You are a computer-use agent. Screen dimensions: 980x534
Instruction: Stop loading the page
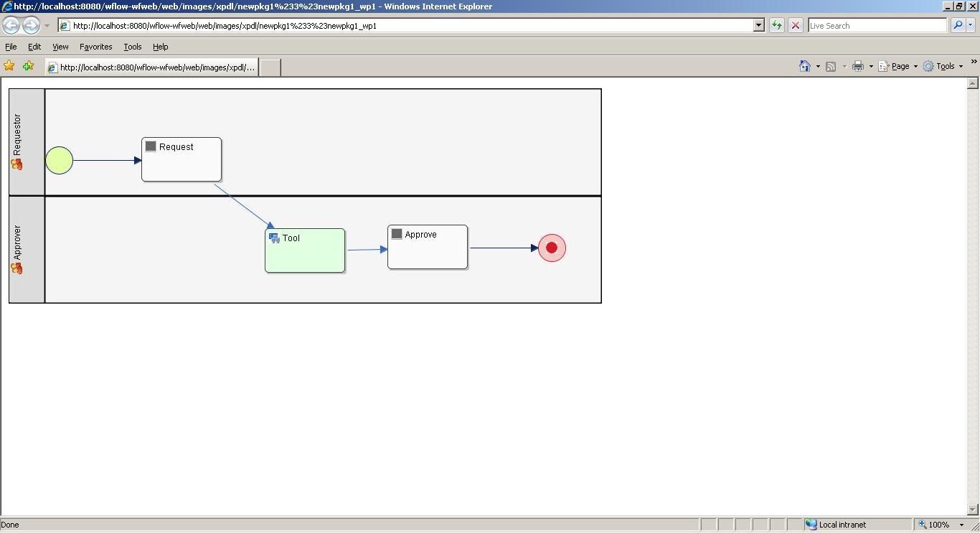click(796, 25)
